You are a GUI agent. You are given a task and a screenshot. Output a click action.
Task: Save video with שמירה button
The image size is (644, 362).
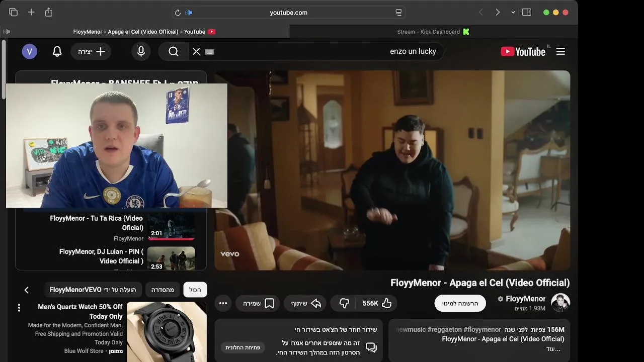(x=259, y=303)
